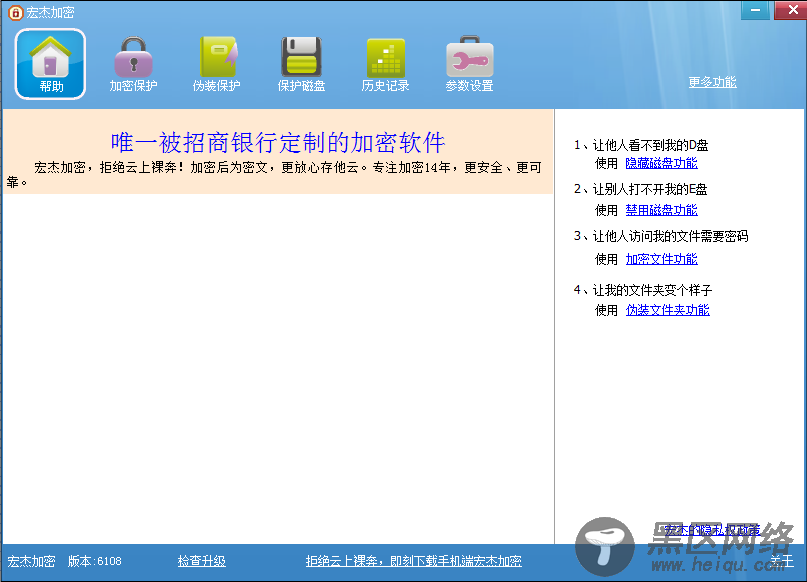Viewport: 807px width, 582px height.
Task: Open 伪装保护 green book icon
Action: [x=217, y=64]
